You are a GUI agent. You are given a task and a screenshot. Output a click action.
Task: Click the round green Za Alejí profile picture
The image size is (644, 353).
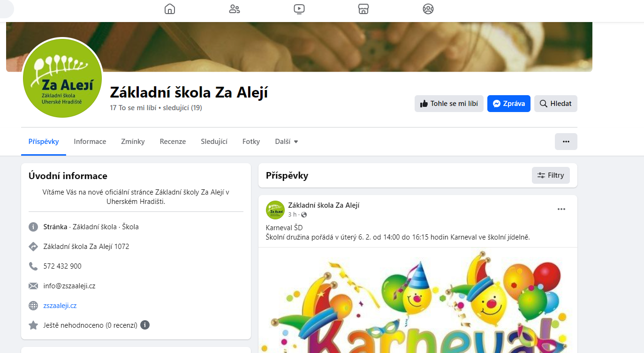tap(62, 78)
